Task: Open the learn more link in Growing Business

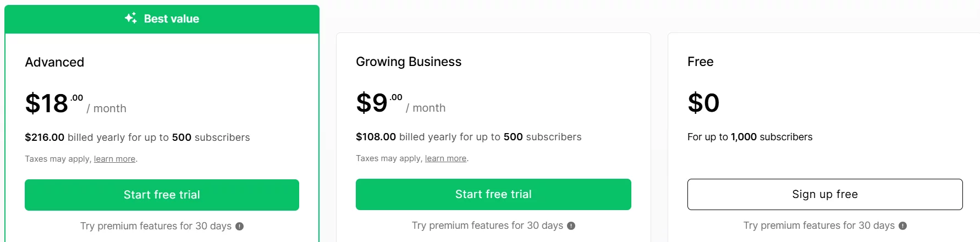Action: [445, 158]
